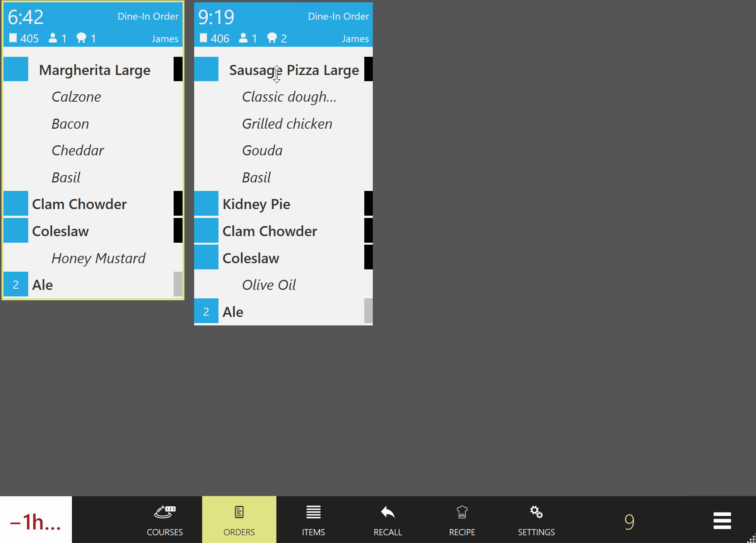
Task: Open Settings gears icon
Action: point(536,512)
